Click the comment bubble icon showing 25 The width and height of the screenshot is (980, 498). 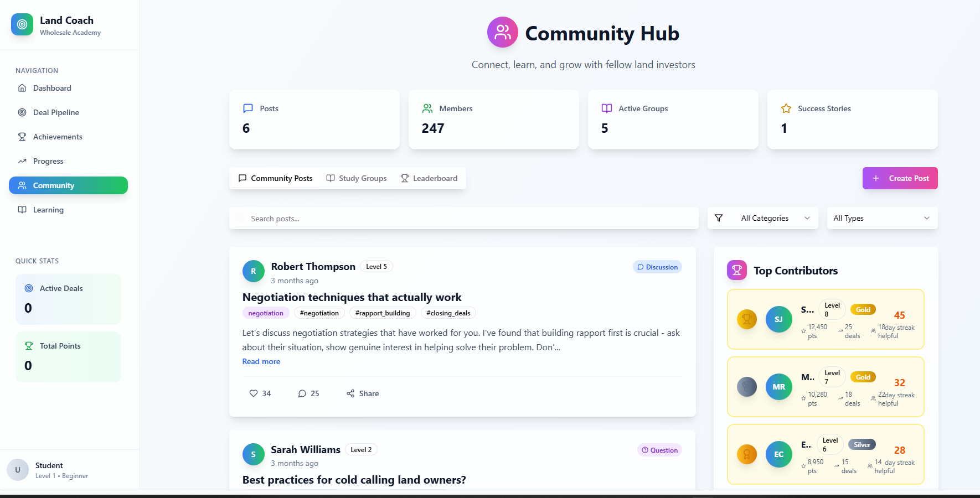click(302, 393)
